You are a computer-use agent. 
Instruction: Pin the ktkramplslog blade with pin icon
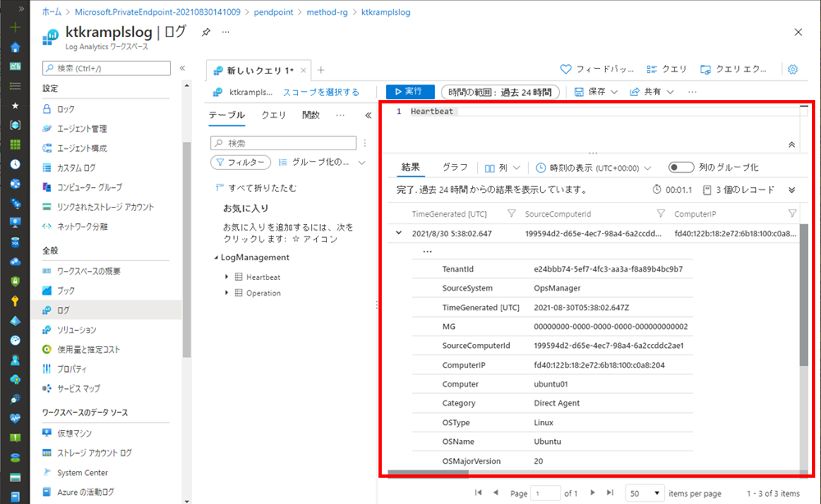point(206,33)
